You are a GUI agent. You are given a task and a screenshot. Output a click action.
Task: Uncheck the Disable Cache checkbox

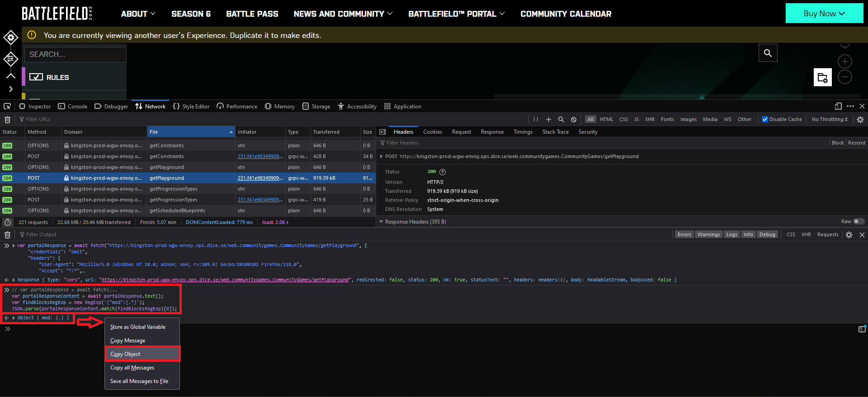pyautogui.click(x=765, y=119)
